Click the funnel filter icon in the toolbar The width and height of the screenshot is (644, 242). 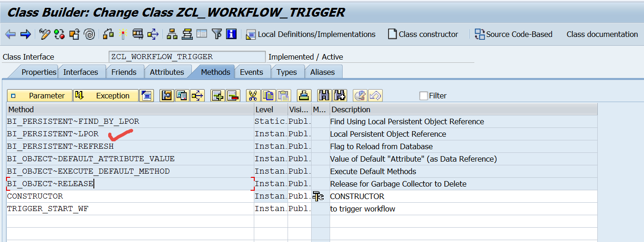point(217,34)
